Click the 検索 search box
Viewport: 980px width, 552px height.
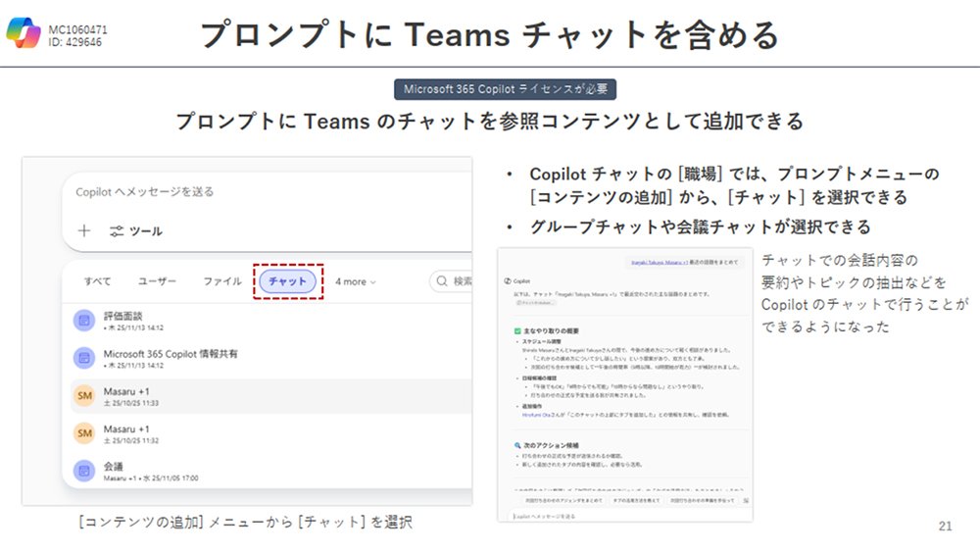tap(451, 281)
